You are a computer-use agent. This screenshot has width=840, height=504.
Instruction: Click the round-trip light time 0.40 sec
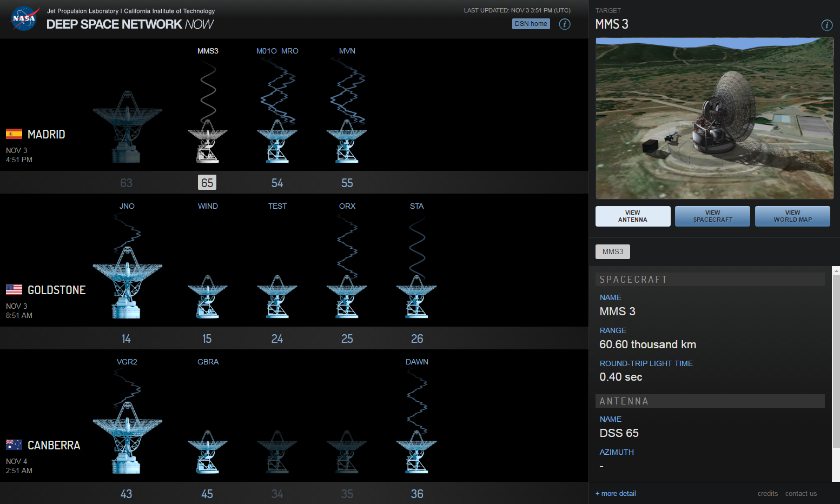621,377
